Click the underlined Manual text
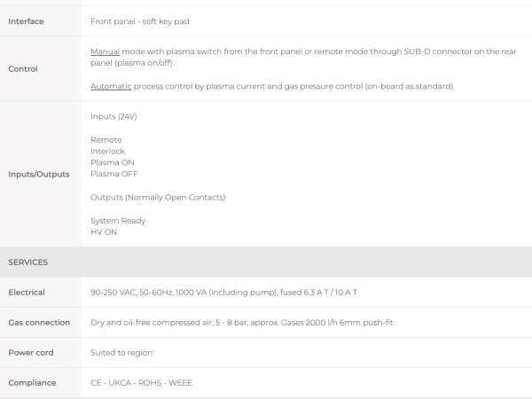 click(106, 51)
